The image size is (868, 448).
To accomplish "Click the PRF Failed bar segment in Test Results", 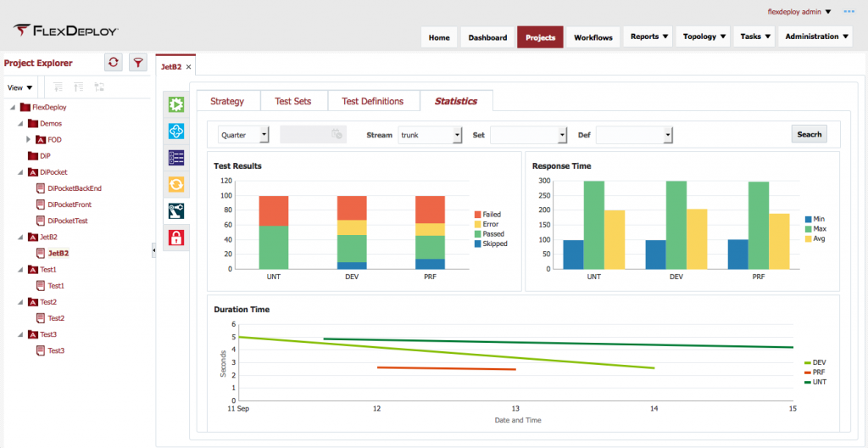I will [430, 210].
